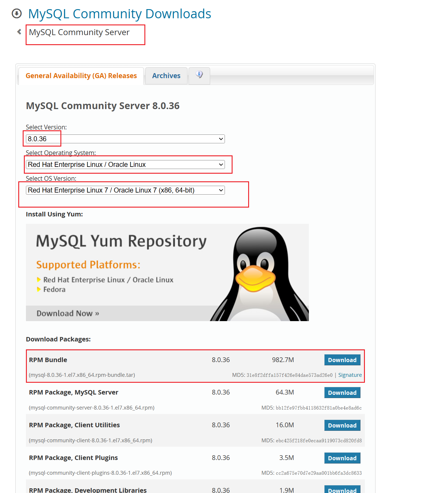Click the 982.7M size value
This screenshot has width=448, height=493.
[283, 360]
